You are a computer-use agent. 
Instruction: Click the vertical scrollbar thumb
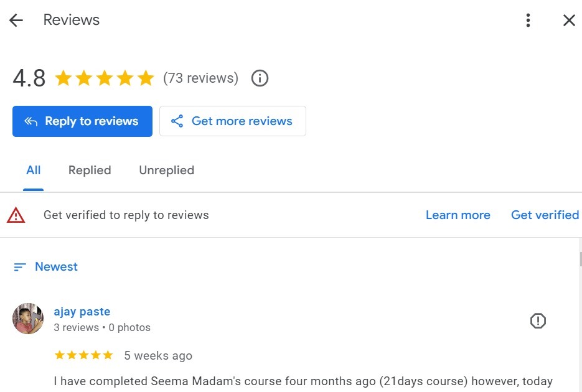(580, 259)
